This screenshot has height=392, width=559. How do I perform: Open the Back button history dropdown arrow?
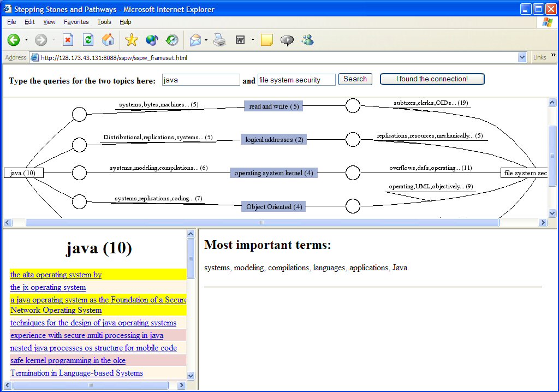tap(26, 40)
